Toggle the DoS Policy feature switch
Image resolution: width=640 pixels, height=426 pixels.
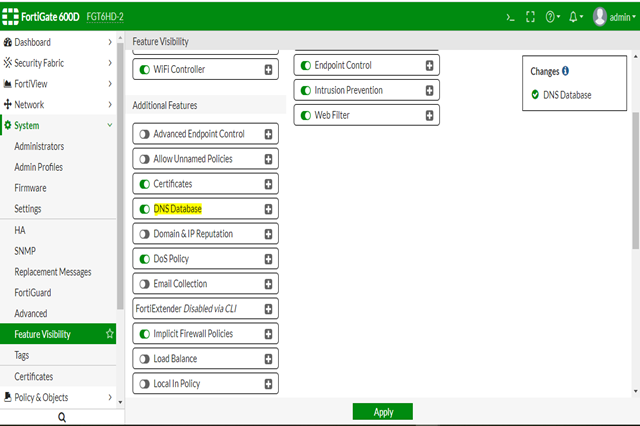[145, 259]
